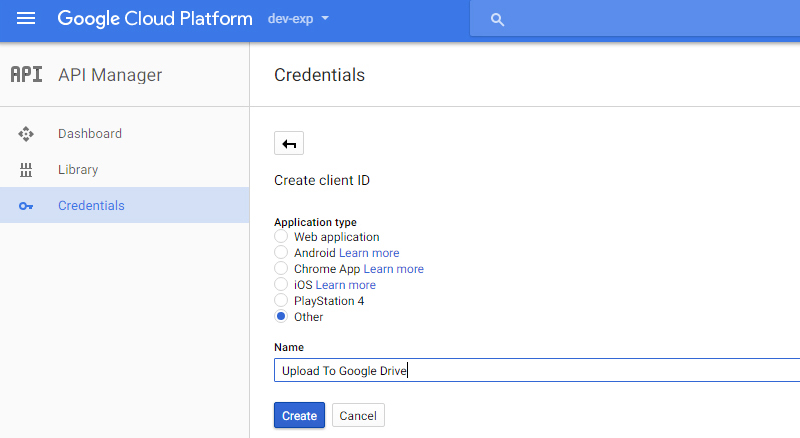The height and width of the screenshot is (438, 800).
Task: Click the Name text input field
Action: [x=537, y=370]
